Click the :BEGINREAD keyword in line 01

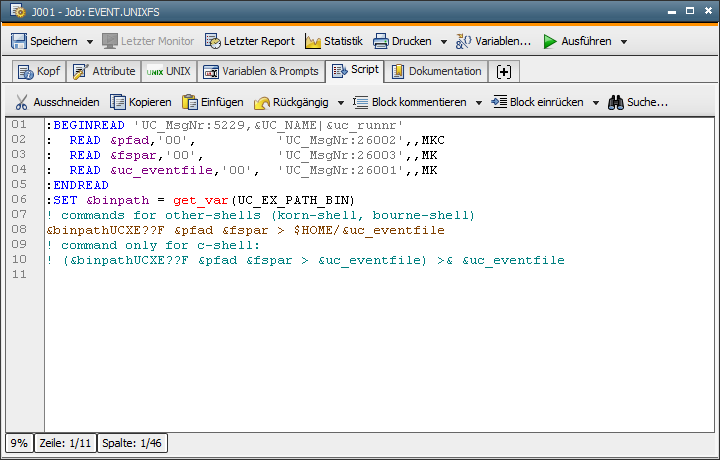point(85,125)
